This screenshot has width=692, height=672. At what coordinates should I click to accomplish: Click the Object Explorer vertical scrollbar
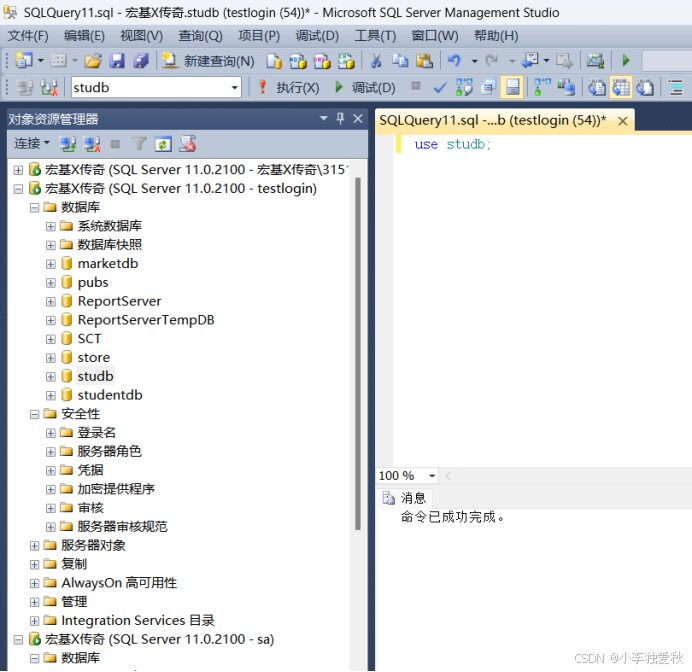(x=358, y=353)
